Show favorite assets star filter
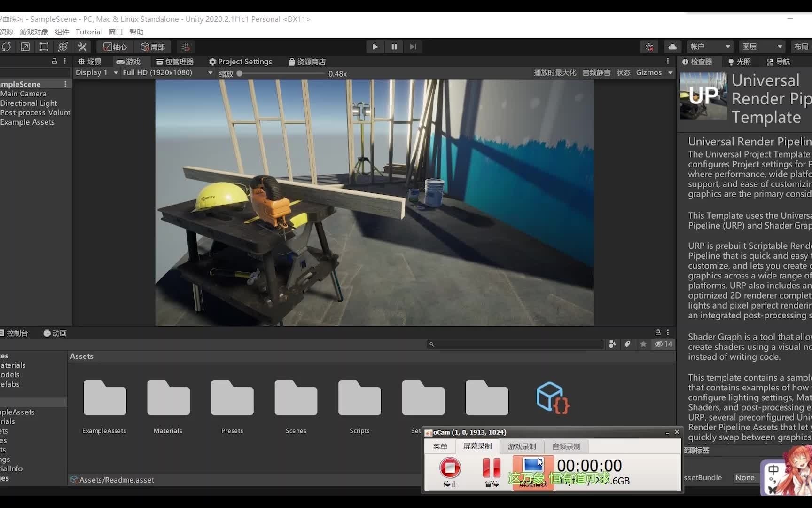The image size is (812, 508). (643, 344)
